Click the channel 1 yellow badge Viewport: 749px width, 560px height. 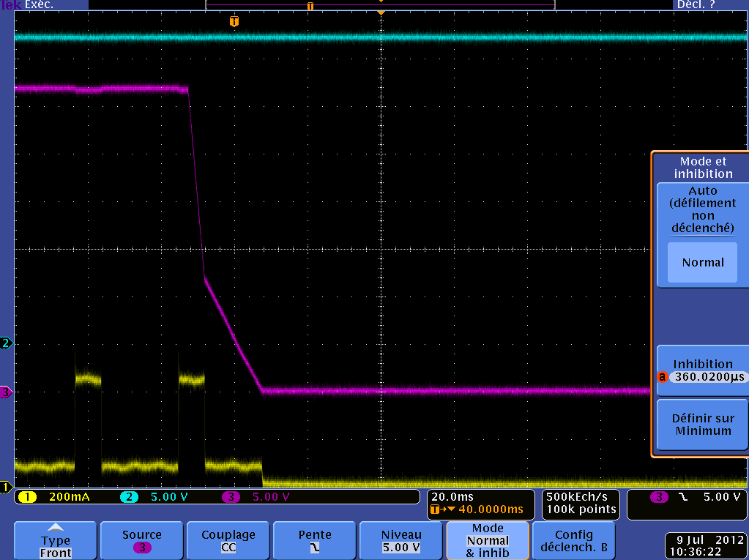pos(27,497)
